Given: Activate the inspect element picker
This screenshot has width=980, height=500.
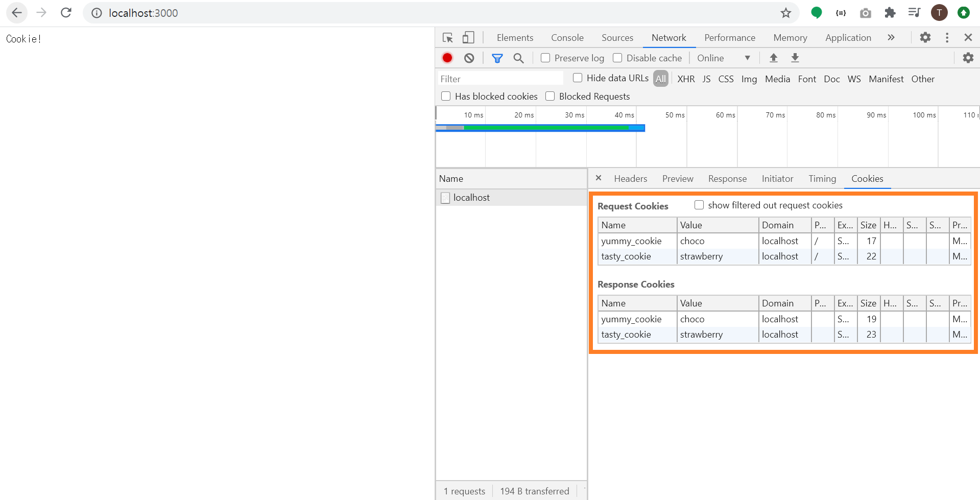Looking at the screenshot, I should (x=448, y=38).
